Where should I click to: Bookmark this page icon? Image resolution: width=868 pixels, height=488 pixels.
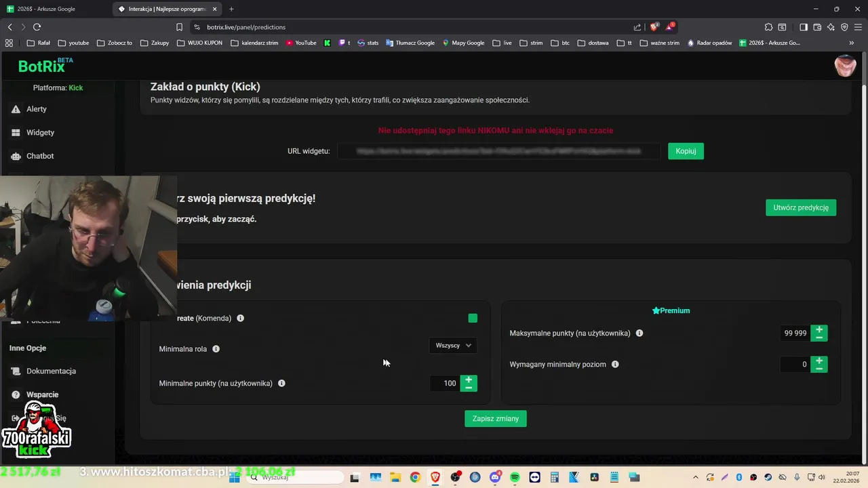[x=179, y=27]
